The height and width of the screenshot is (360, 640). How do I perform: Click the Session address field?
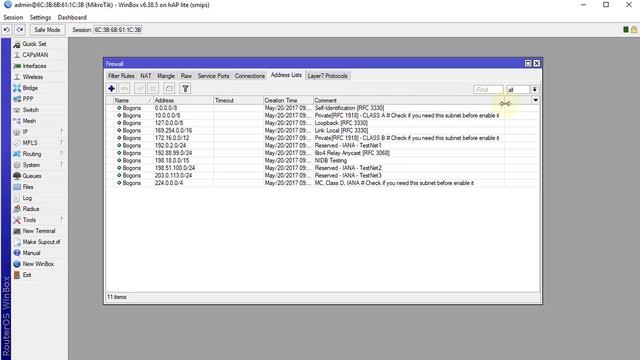pyautogui.click(x=118, y=30)
